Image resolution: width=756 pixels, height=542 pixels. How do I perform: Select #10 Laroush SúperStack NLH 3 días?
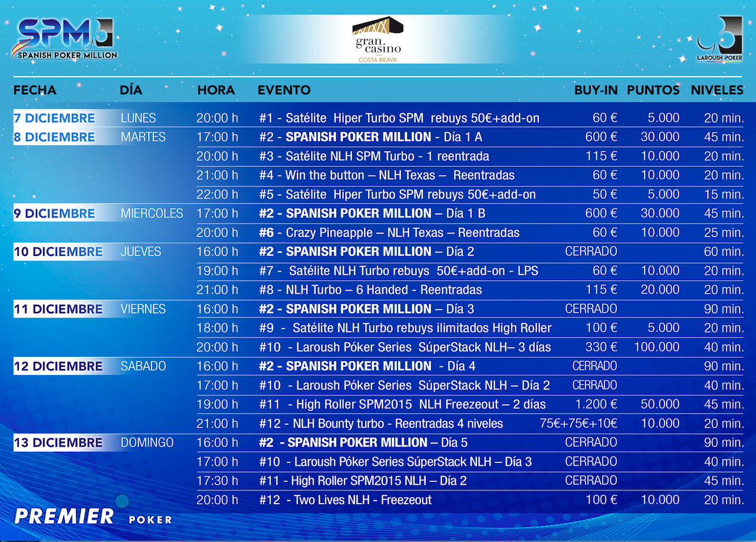(405, 347)
